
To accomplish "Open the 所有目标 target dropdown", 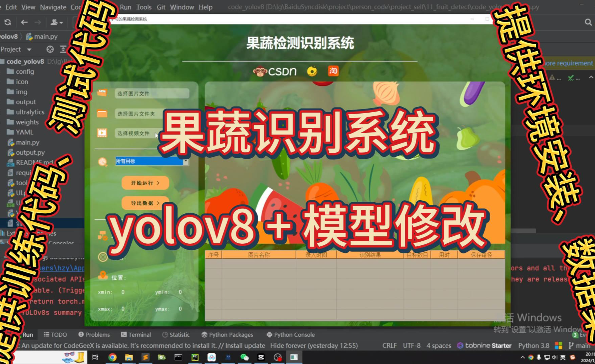I will (186, 161).
